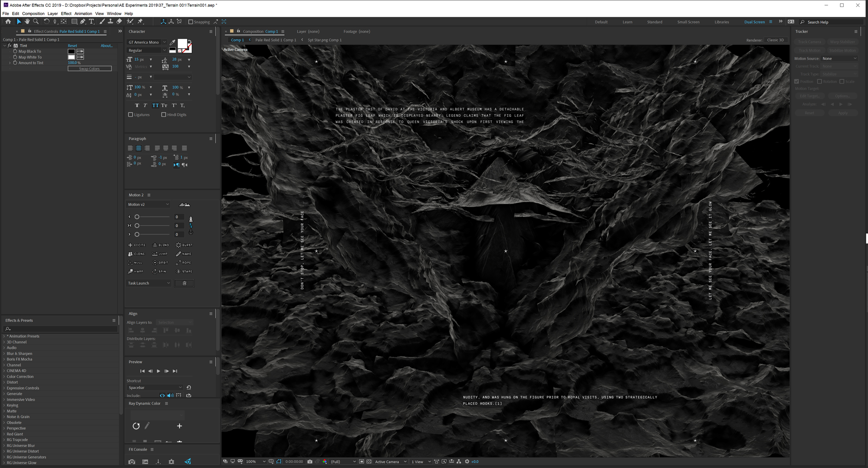This screenshot has height=468, width=868.
Task: Reset the Tint effect
Action: [72, 46]
